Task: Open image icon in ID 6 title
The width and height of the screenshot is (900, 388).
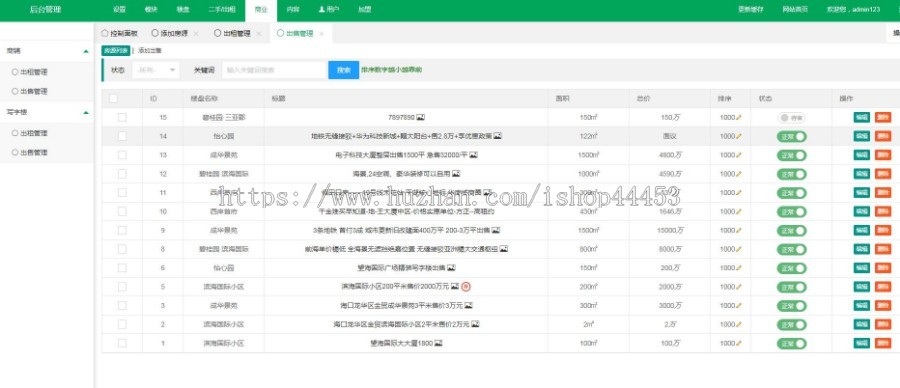Action: coord(451,268)
